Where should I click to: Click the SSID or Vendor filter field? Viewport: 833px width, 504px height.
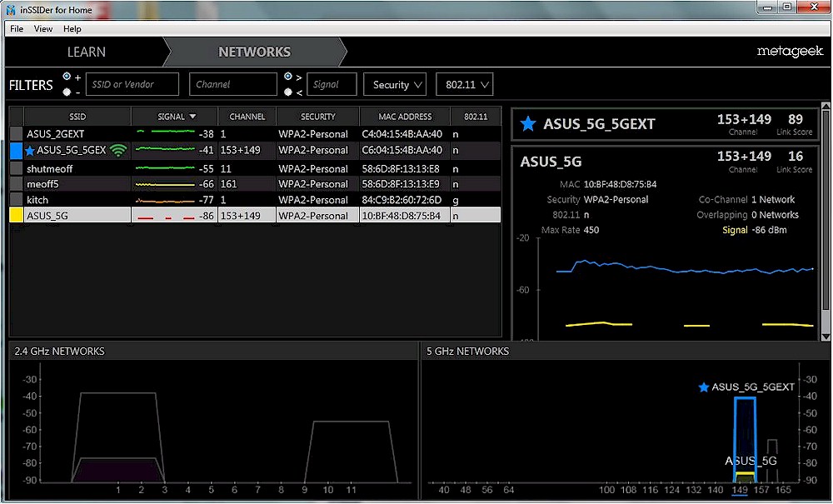click(132, 84)
